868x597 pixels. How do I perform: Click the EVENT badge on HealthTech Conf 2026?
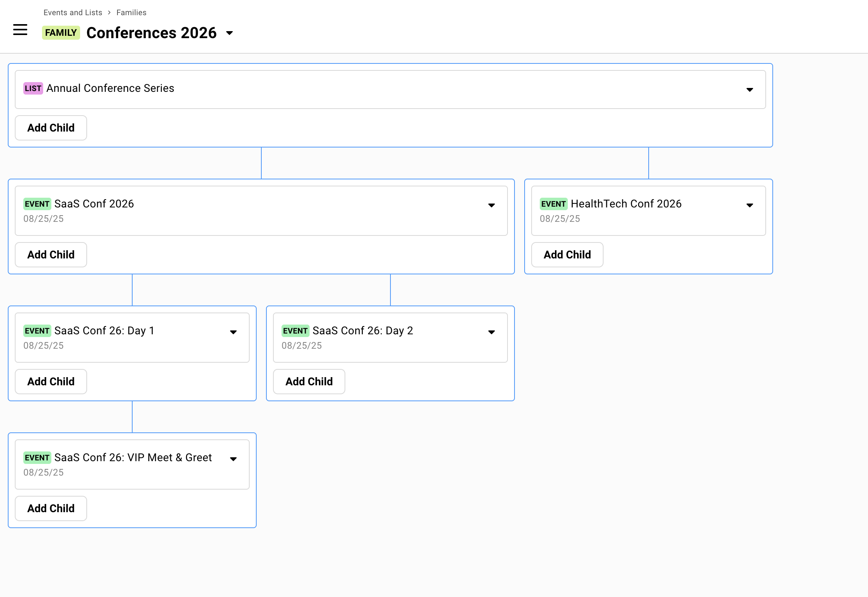(x=553, y=204)
